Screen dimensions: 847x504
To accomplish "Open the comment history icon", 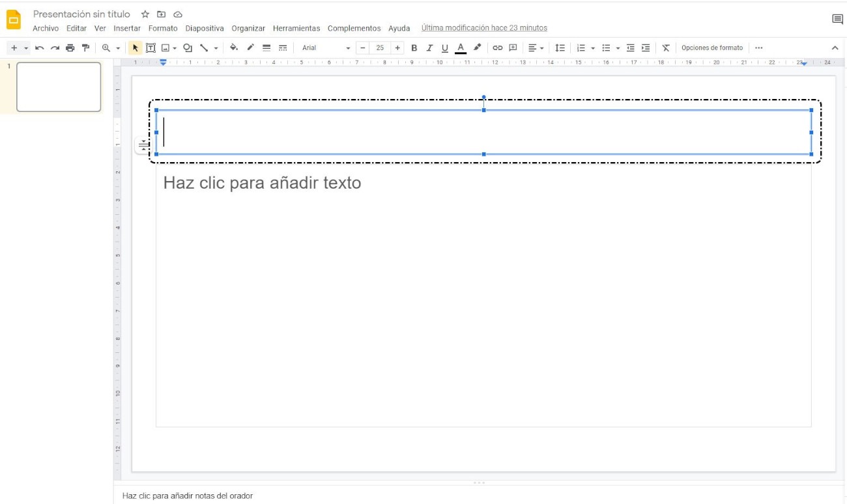I will [x=838, y=20].
